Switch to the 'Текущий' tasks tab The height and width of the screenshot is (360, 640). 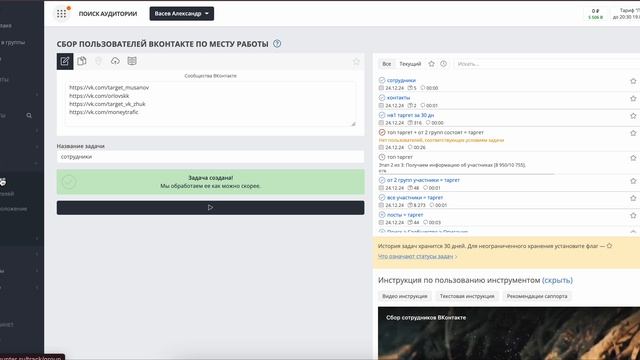point(410,64)
